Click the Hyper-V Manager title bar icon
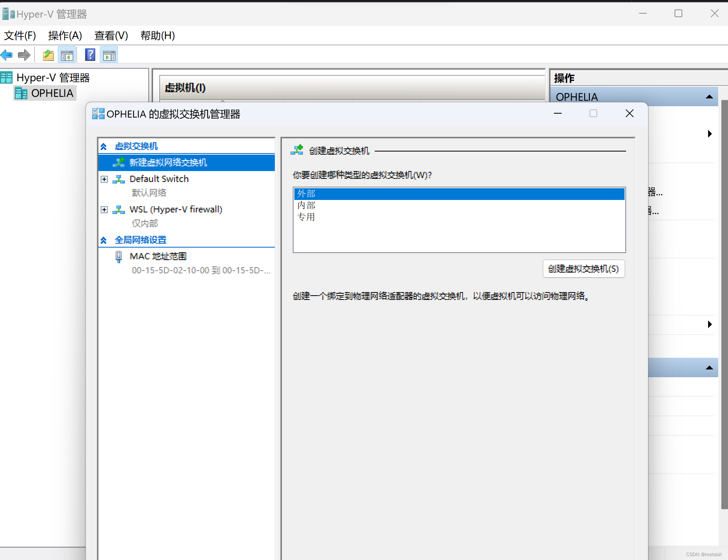Image resolution: width=728 pixels, height=560 pixels. coord(8,14)
